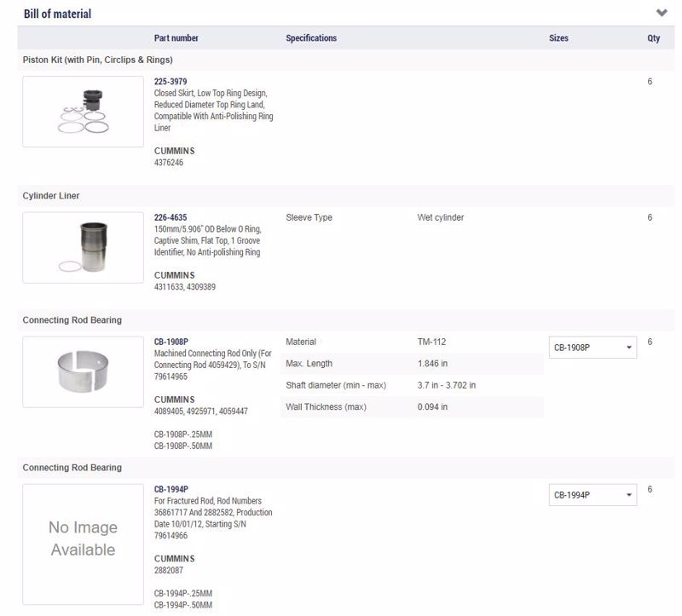Click the CB-1908P-.25MM size variant
This screenshot has width=682, height=616.
(x=183, y=435)
